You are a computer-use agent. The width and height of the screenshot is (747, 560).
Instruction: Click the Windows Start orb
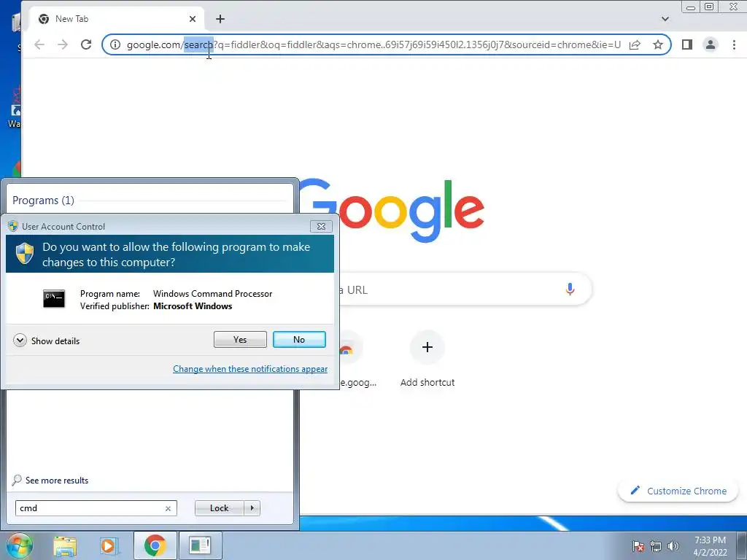click(19, 545)
